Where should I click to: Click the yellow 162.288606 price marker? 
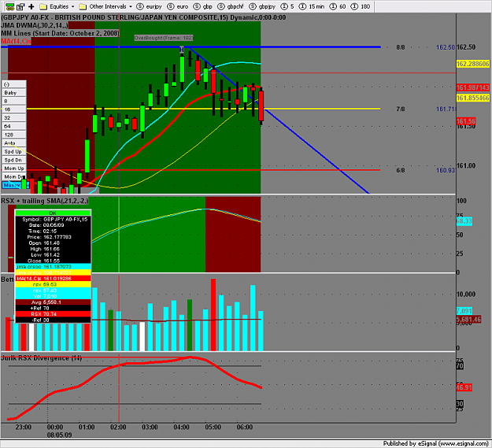pyautogui.click(x=472, y=64)
